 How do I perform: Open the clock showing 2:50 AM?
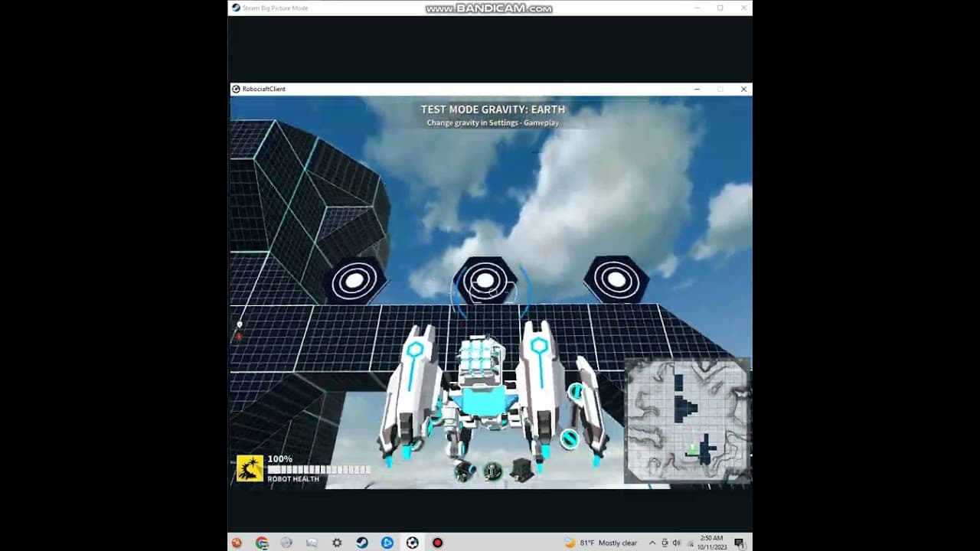(710, 543)
